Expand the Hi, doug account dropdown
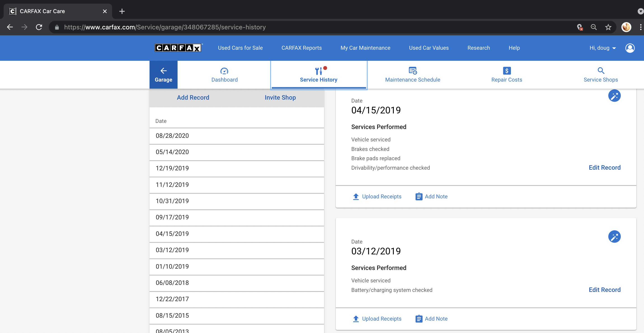Viewport: 644px width, 333px height. [602, 48]
